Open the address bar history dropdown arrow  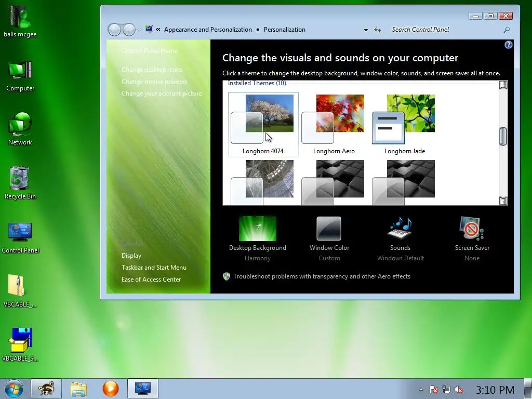pyautogui.click(x=366, y=30)
